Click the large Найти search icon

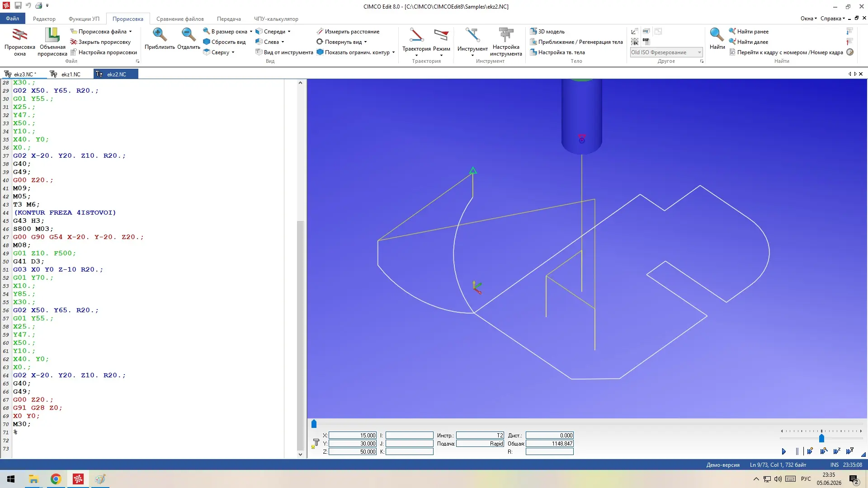(x=717, y=35)
